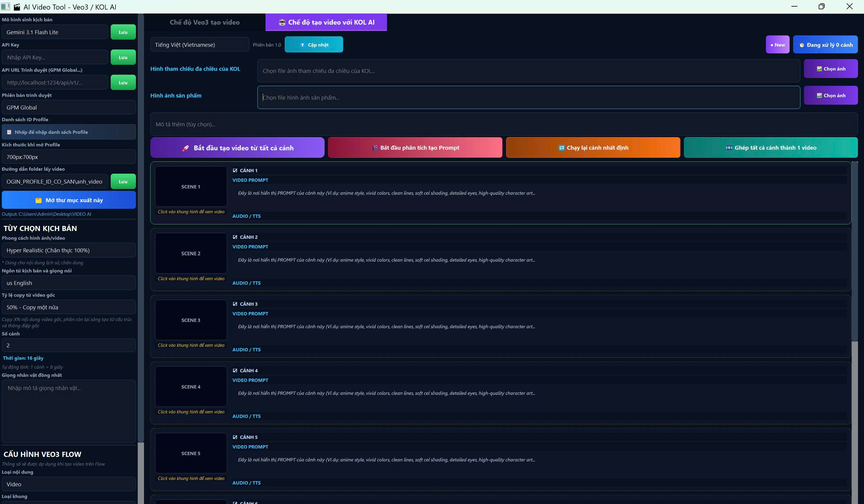Click the character voice description textarea
The image size is (864, 504).
pos(69,411)
